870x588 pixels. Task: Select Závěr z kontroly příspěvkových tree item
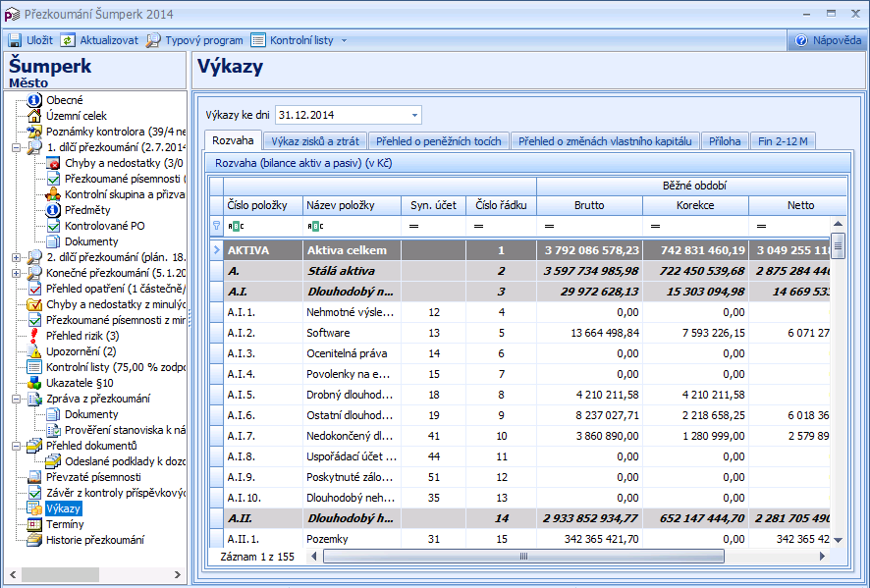tap(116, 493)
